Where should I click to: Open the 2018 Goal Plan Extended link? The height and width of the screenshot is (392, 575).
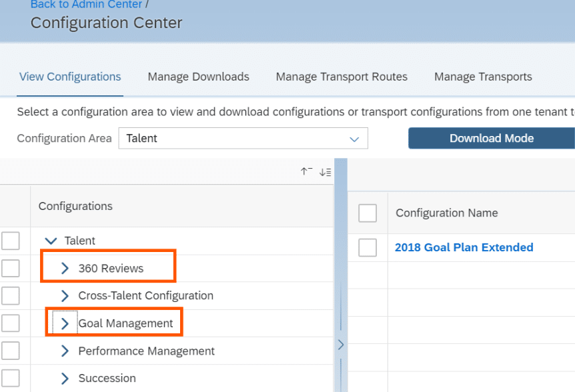pos(464,247)
